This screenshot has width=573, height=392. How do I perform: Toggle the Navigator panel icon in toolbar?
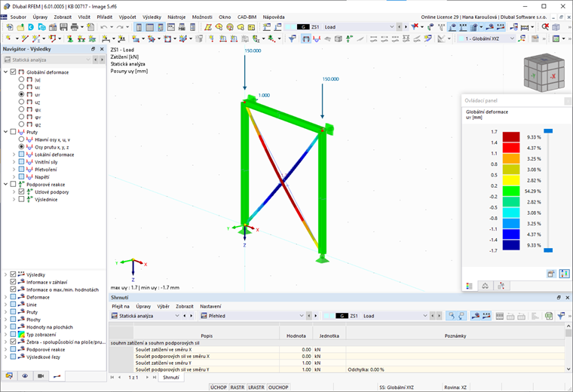pos(139,27)
